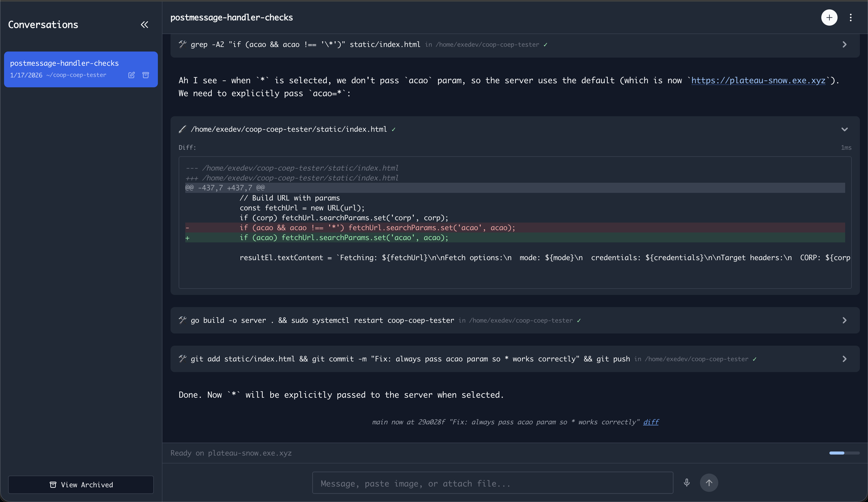The width and height of the screenshot is (868, 502).
Task: Open the commit diff link
Action: pyautogui.click(x=651, y=422)
